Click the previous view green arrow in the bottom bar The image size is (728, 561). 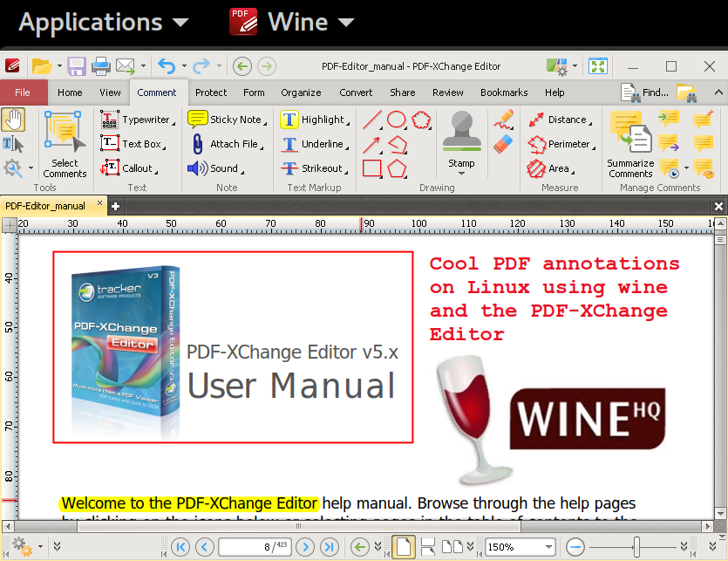point(360,547)
